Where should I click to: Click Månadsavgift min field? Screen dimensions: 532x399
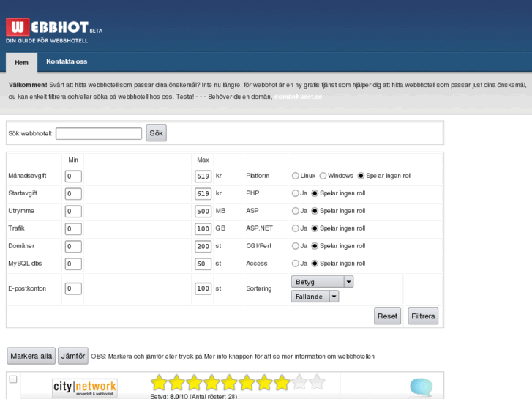73,176
